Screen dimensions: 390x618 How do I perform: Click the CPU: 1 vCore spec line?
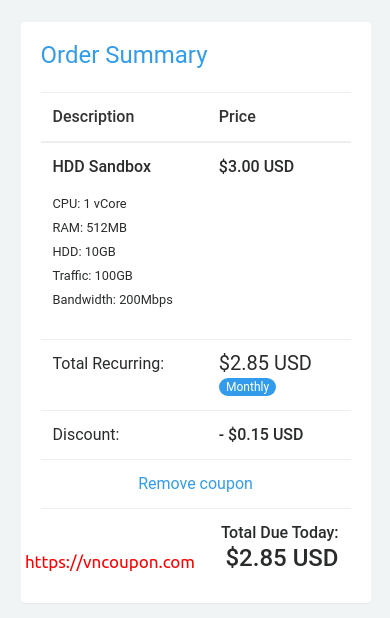[89, 204]
